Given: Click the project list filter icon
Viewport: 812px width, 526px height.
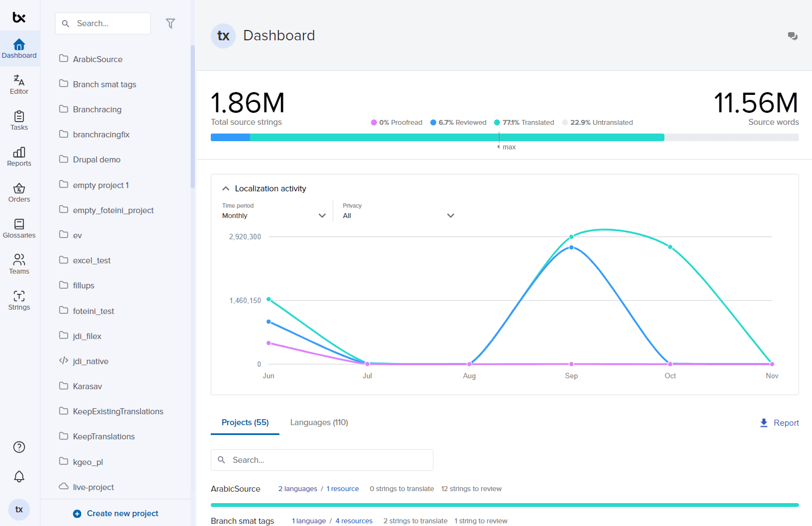Looking at the screenshot, I should pyautogui.click(x=170, y=23).
